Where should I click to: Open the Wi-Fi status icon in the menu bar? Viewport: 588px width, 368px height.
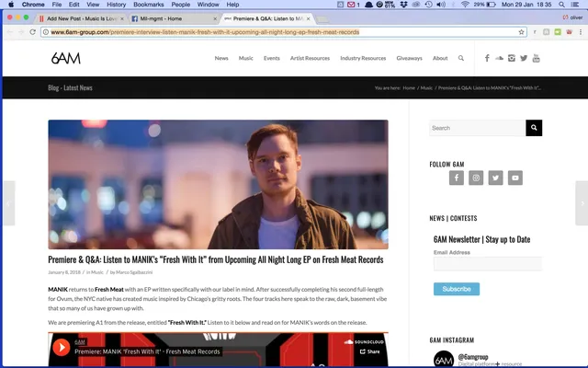tap(465, 5)
